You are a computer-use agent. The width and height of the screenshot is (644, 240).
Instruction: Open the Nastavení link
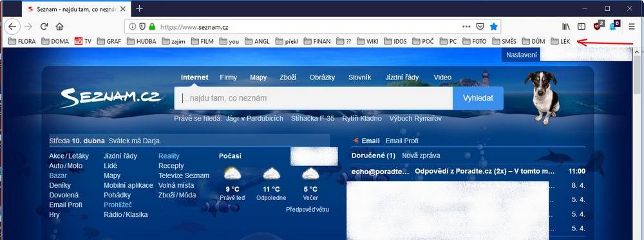(x=522, y=55)
